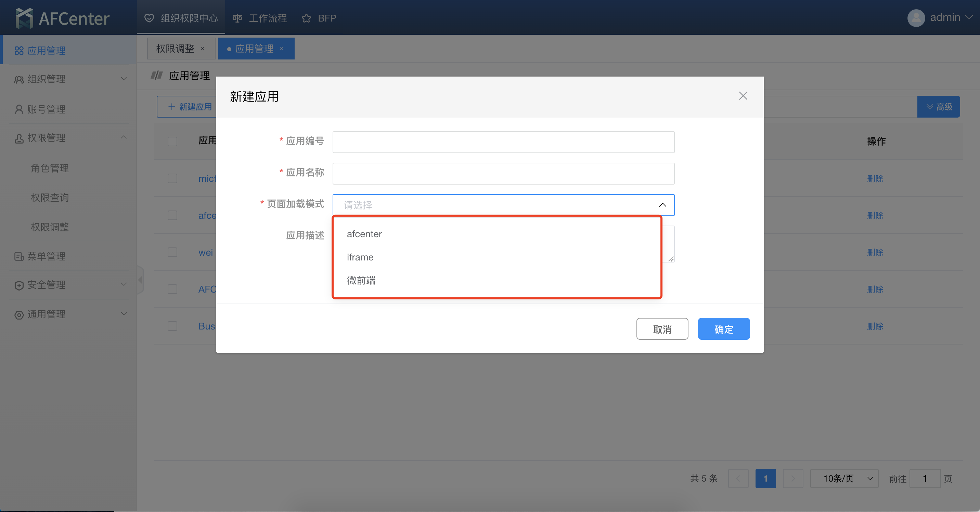Click the 安全管理 sidebar icon

point(17,285)
